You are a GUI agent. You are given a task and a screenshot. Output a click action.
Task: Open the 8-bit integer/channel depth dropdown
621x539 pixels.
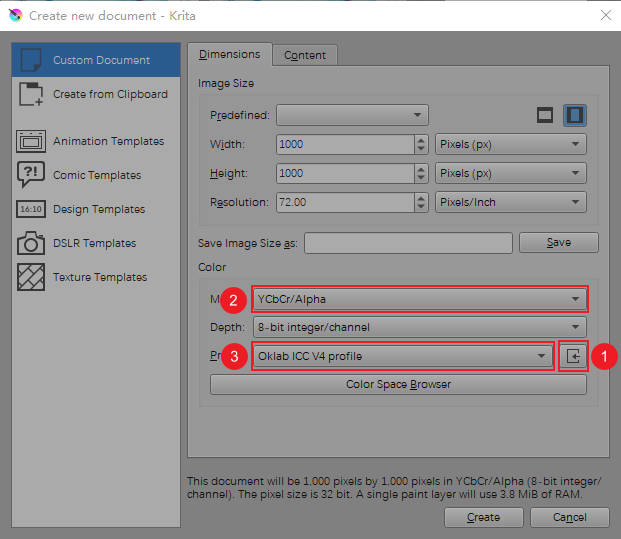pos(419,327)
